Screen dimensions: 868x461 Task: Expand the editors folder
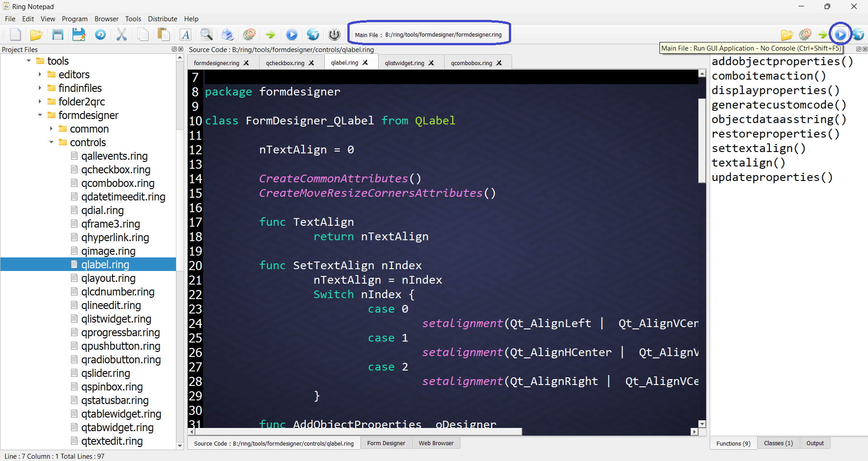pos(40,75)
